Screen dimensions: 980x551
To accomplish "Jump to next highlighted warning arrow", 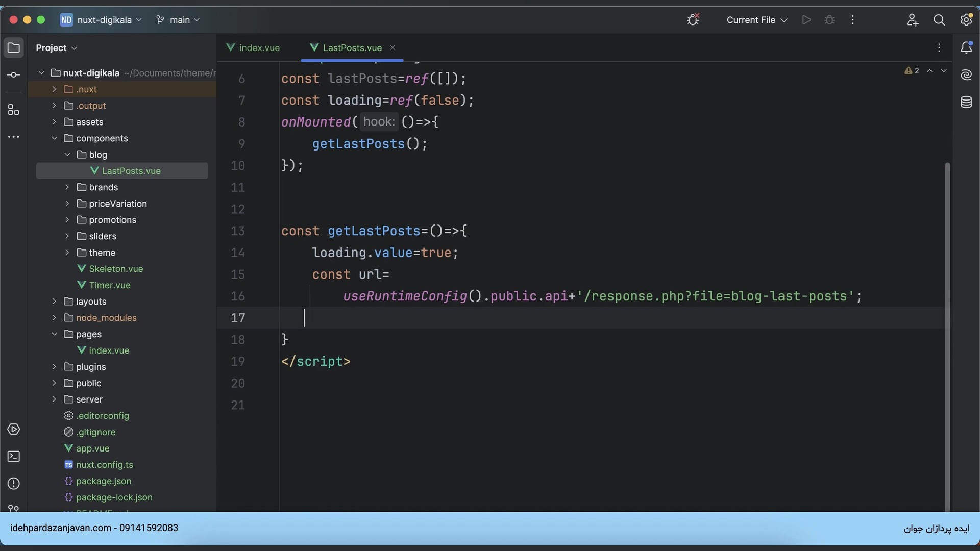I will pos(944,71).
